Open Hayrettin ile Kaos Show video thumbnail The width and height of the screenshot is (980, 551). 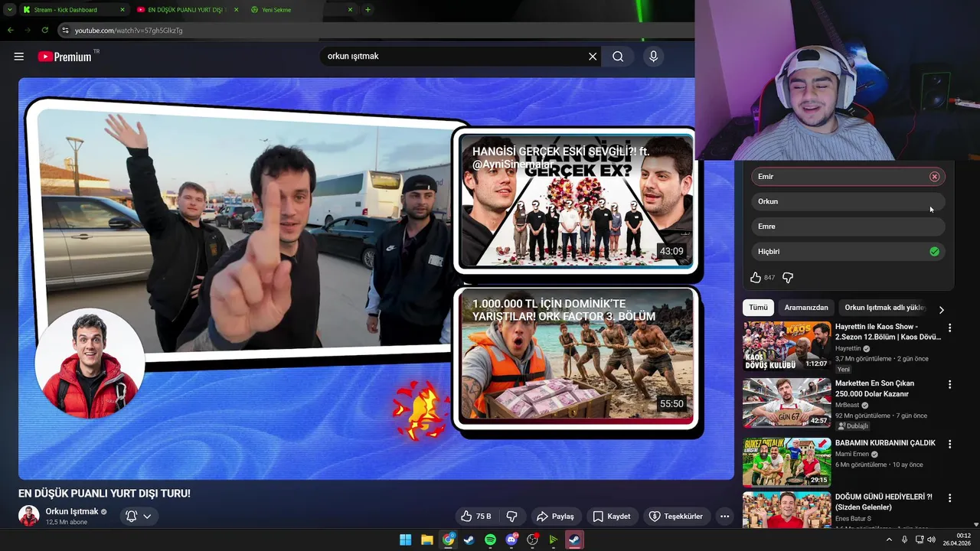[x=786, y=347]
